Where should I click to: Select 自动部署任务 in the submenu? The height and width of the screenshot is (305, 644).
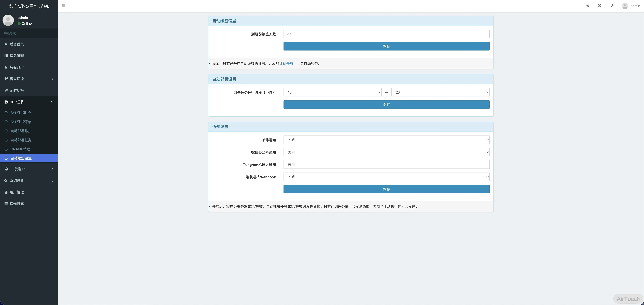coord(21,140)
